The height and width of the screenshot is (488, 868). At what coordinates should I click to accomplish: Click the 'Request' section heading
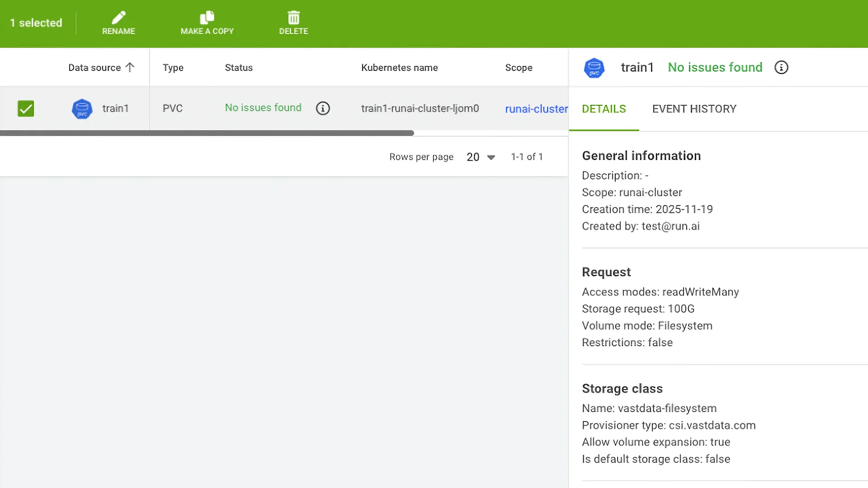(606, 272)
